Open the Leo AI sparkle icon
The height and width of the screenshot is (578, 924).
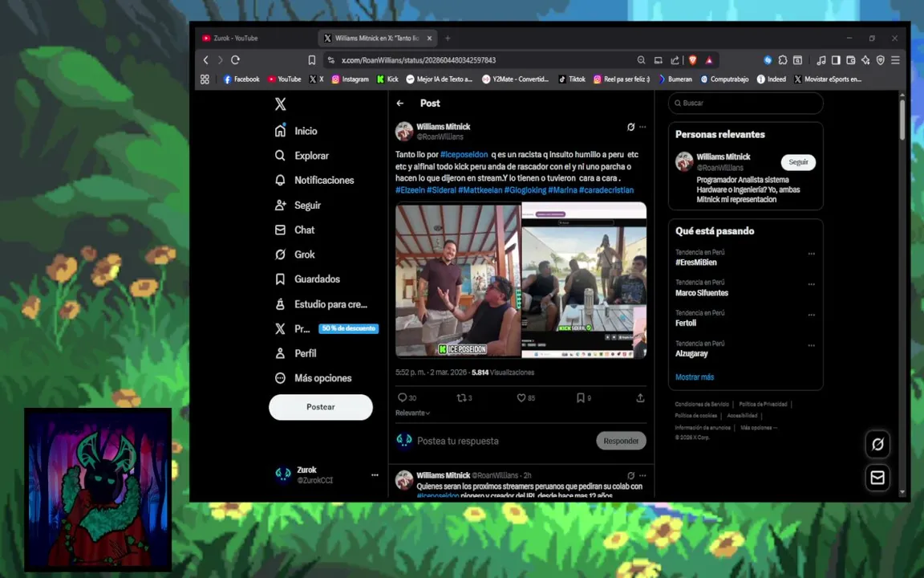865,60
